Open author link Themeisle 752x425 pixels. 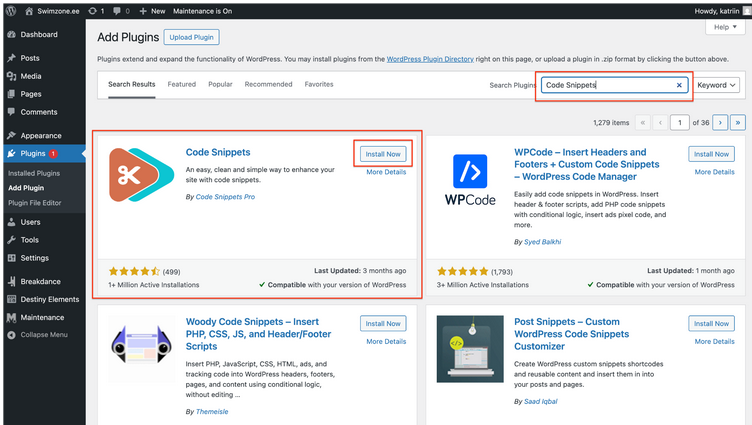click(212, 412)
